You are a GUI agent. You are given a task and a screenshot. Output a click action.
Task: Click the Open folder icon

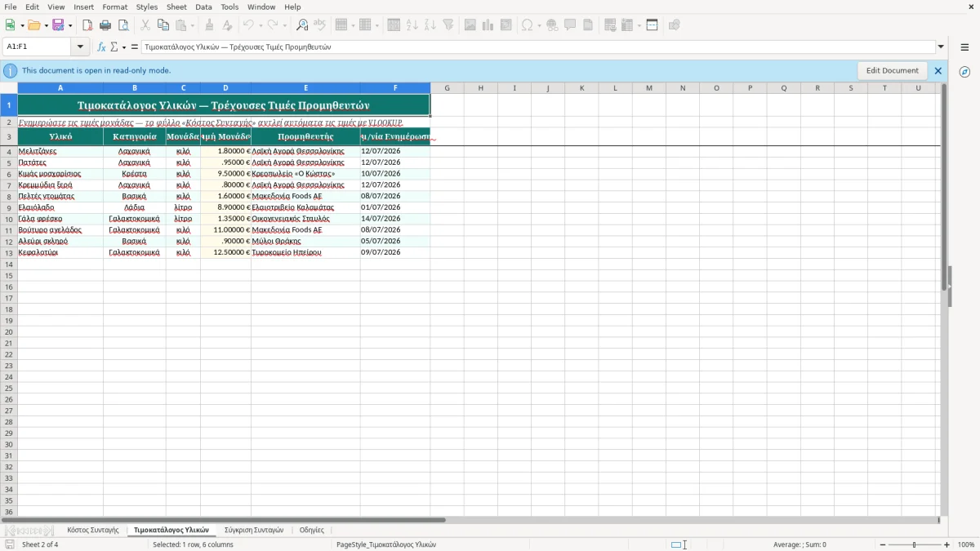click(33, 25)
